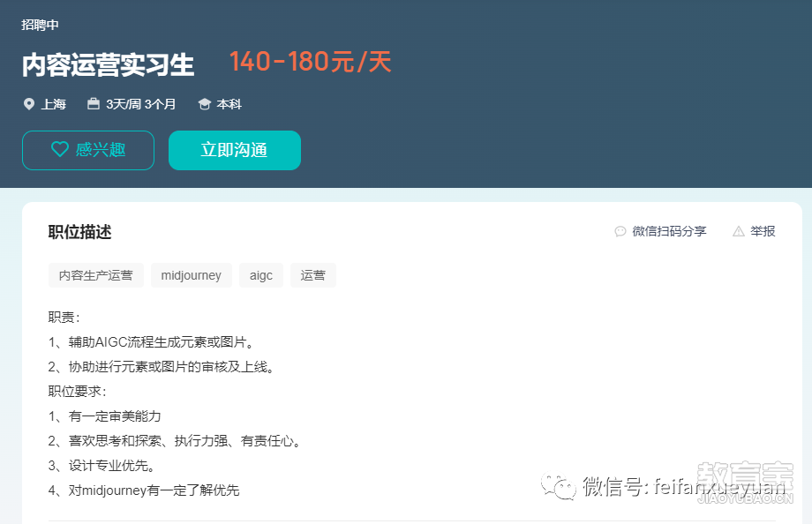Select the 运营 tag
Screen dimensions: 812x524
pos(312,275)
